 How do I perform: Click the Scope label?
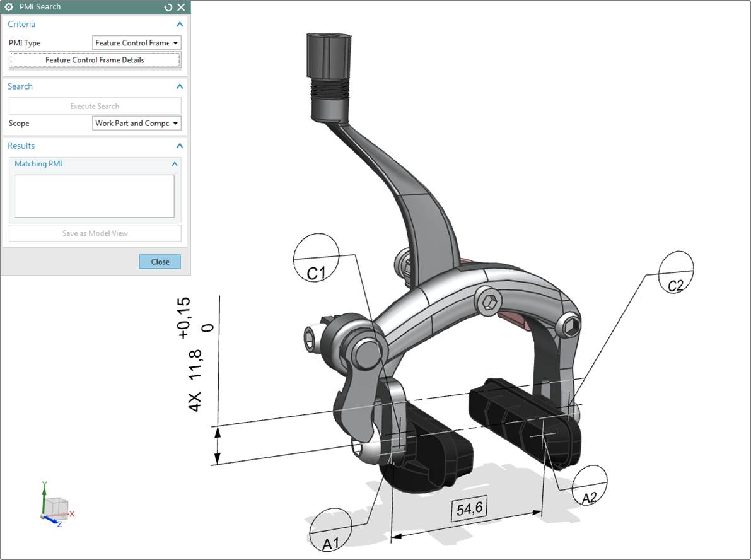click(x=19, y=124)
